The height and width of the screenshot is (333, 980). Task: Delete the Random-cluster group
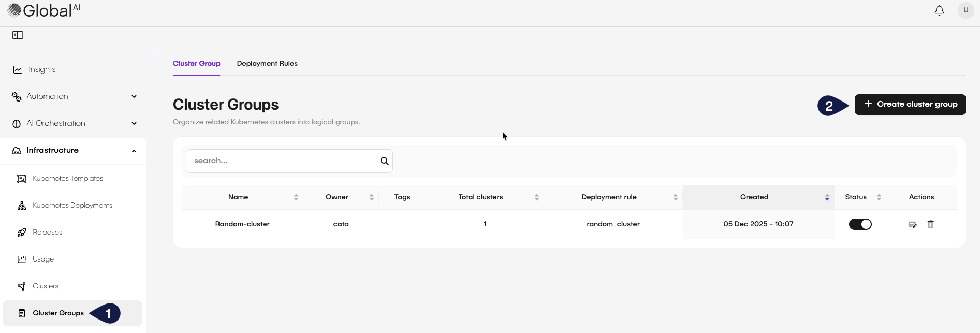pyautogui.click(x=930, y=224)
